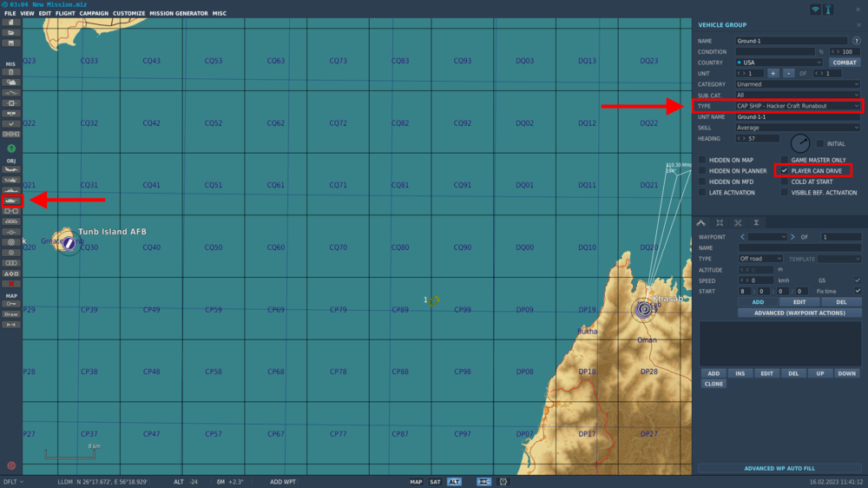The width and height of the screenshot is (868, 488).
Task: Enable Hidden on Planner checkbox
Action: tap(702, 170)
